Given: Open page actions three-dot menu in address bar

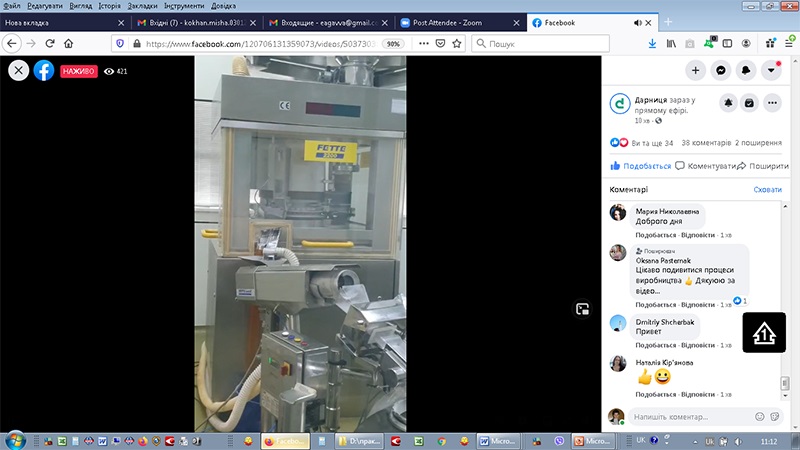Looking at the screenshot, I should [423, 43].
